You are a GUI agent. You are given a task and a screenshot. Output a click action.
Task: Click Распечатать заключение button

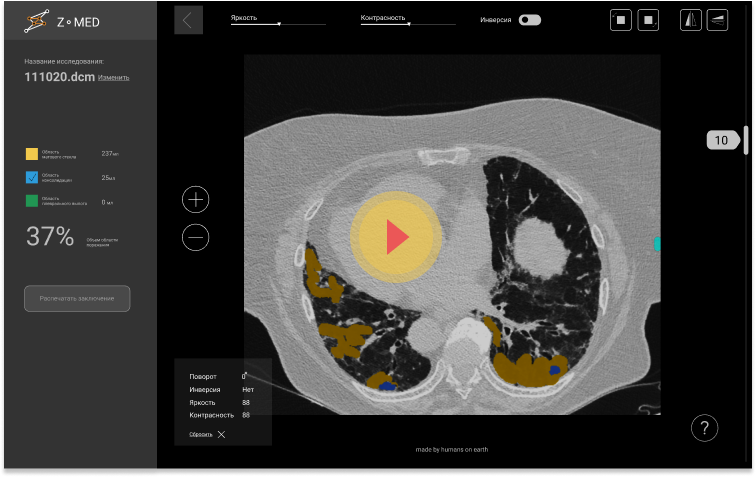pos(77,299)
